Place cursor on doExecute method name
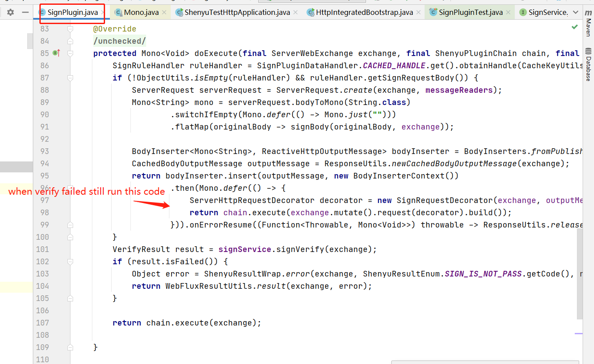The image size is (594, 364). (216, 53)
